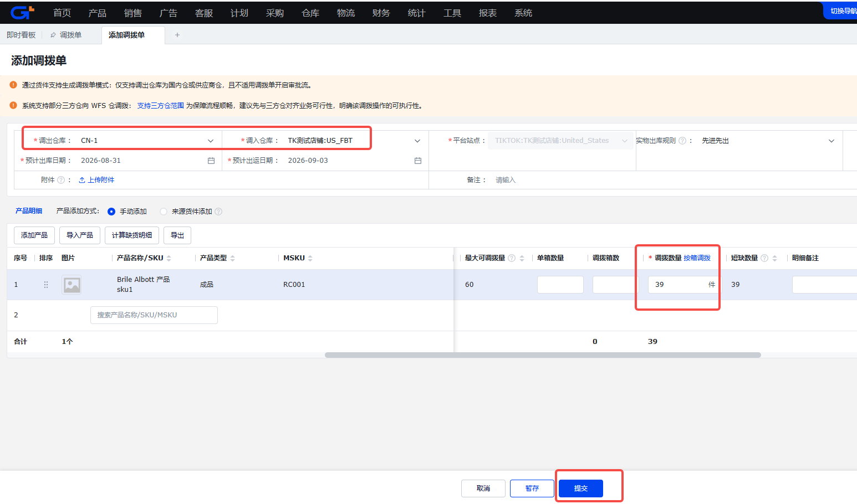Open 工具 in the top menu
This screenshot has width=857, height=504.
pyautogui.click(x=452, y=13)
